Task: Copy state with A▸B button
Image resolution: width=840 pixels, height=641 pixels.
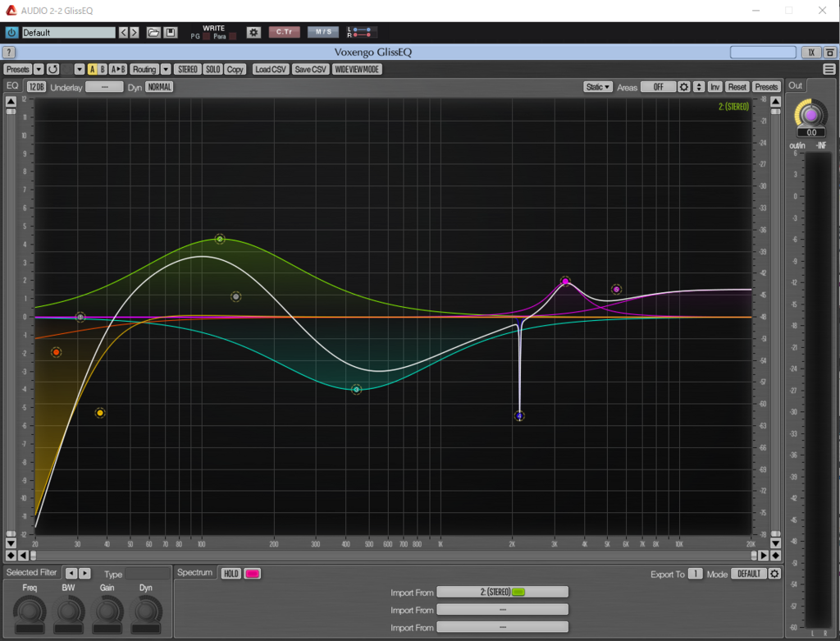Action: point(118,69)
